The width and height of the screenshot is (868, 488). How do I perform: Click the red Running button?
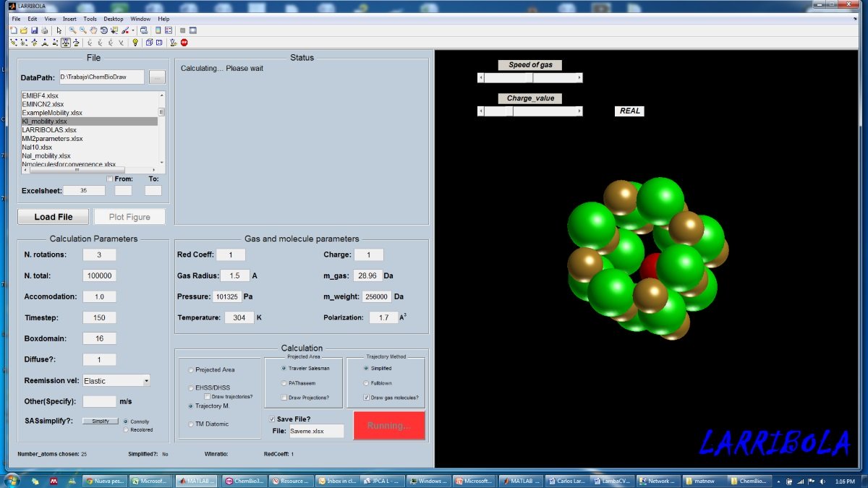pos(389,425)
